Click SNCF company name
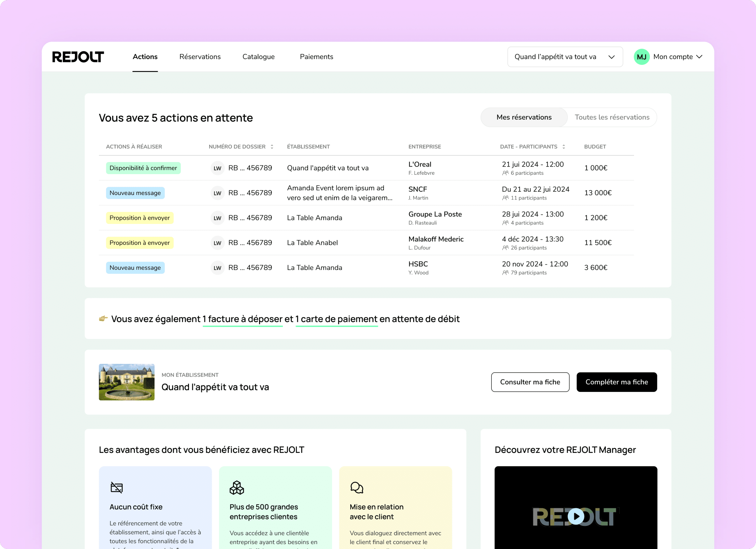The width and height of the screenshot is (756, 549). coord(418,189)
